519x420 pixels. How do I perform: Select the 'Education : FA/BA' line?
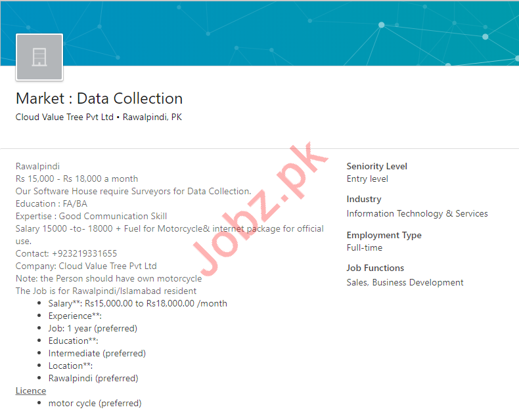click(51, 203)
